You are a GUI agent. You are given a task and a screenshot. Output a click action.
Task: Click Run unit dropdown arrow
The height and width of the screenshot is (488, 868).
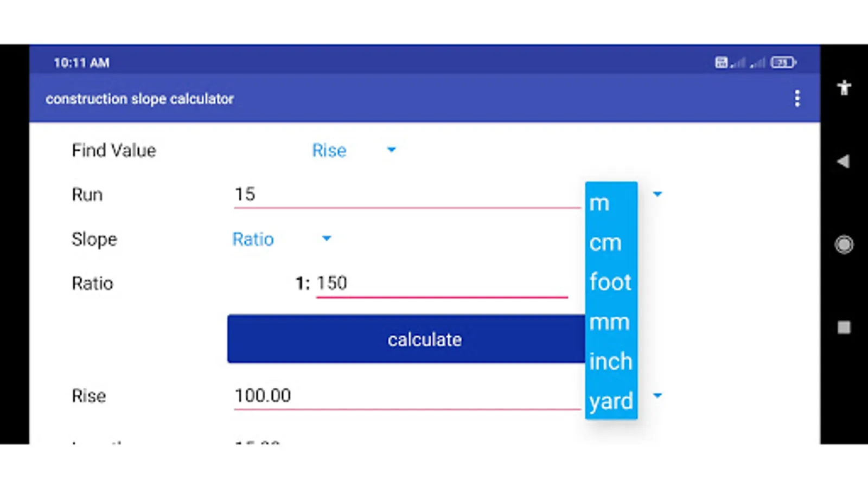coord(658,194)
